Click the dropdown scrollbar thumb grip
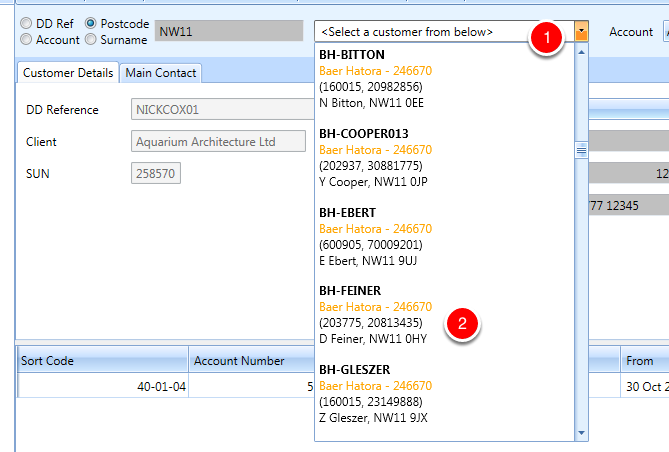The image size is (669, 452). tap(581, 150)
